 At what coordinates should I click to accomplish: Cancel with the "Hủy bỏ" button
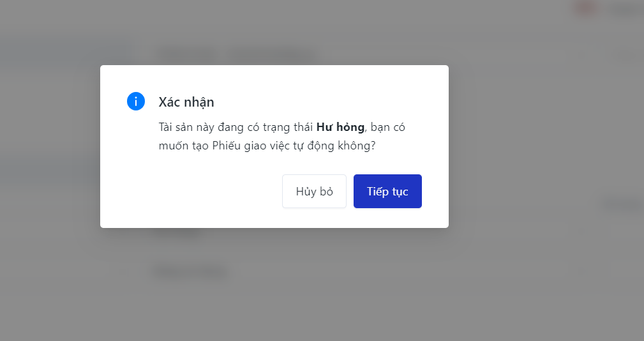pyautogui.click(x=314, y=192)
